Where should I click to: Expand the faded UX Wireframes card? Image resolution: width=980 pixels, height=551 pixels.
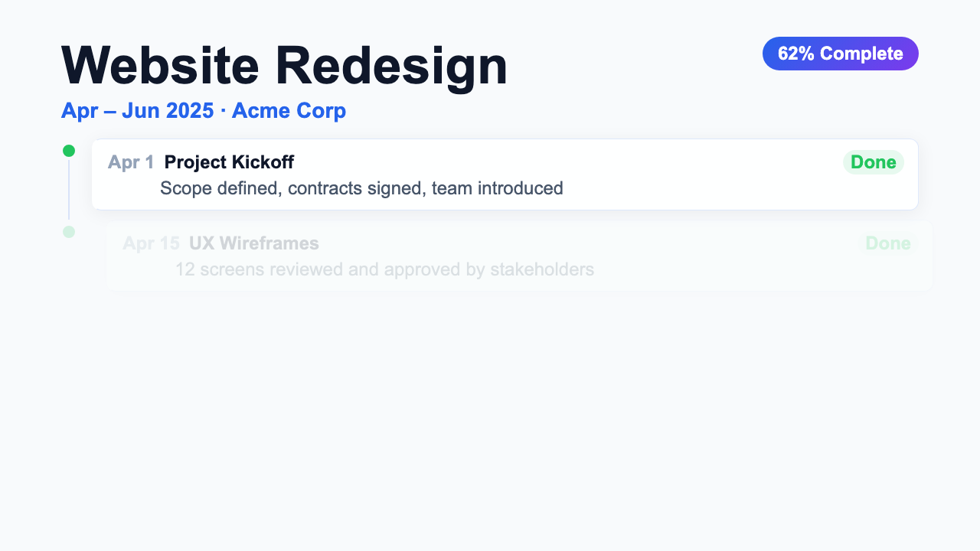(519, 256)
